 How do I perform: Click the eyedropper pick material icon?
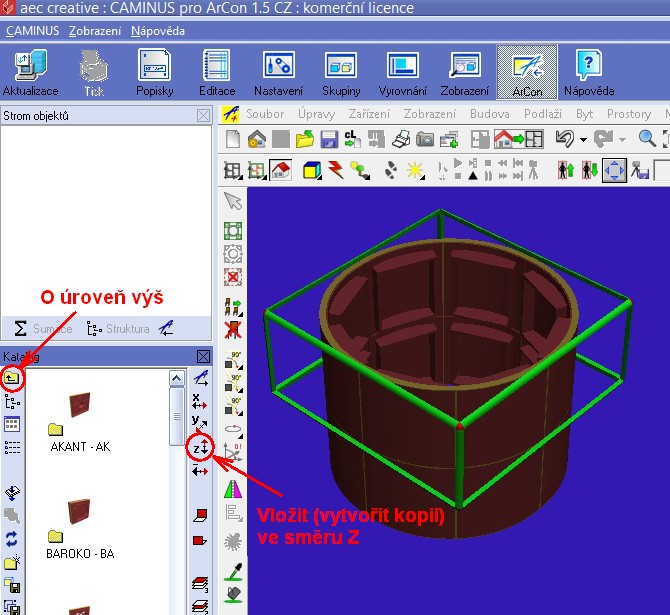point(234,572)
